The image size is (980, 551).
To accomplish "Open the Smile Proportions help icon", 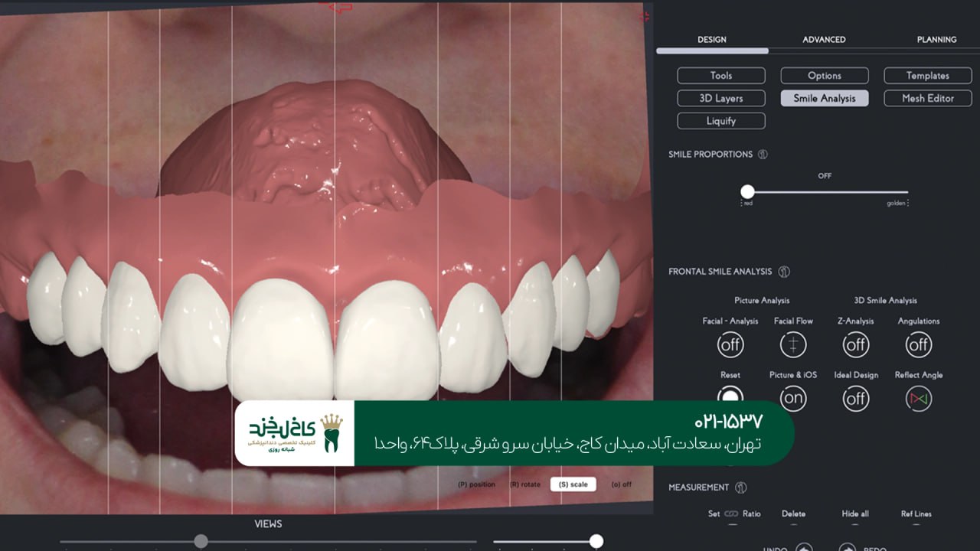I will tap(762, 154).
